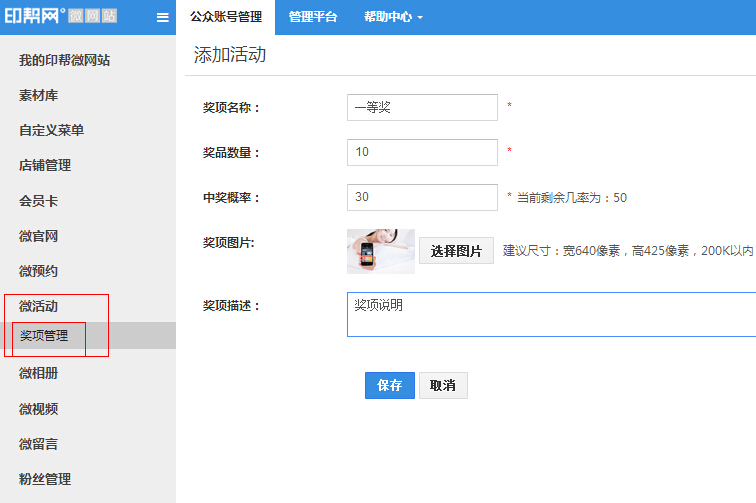
Task: Click the hamburger menu icon
Action: [163, 17]
